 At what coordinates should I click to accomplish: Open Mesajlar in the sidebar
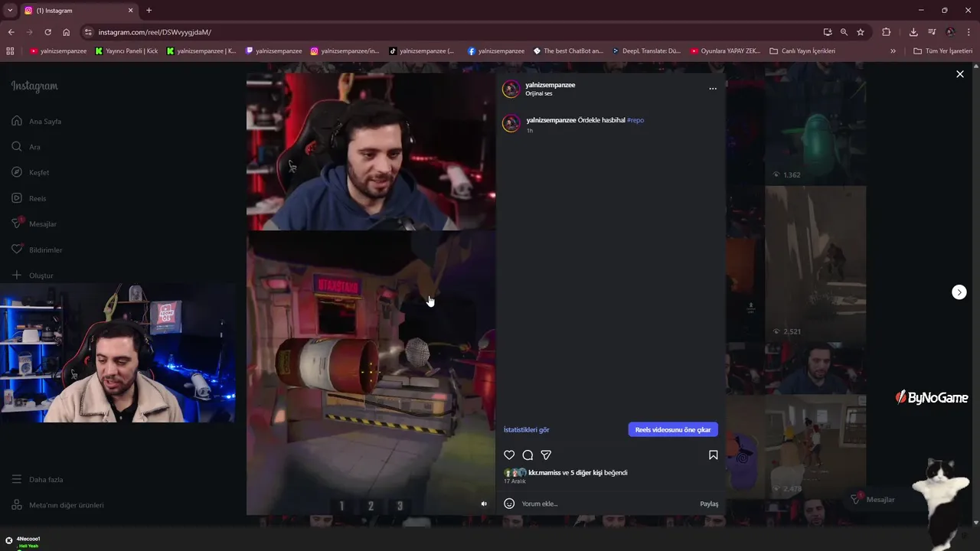tap(34, 223)
